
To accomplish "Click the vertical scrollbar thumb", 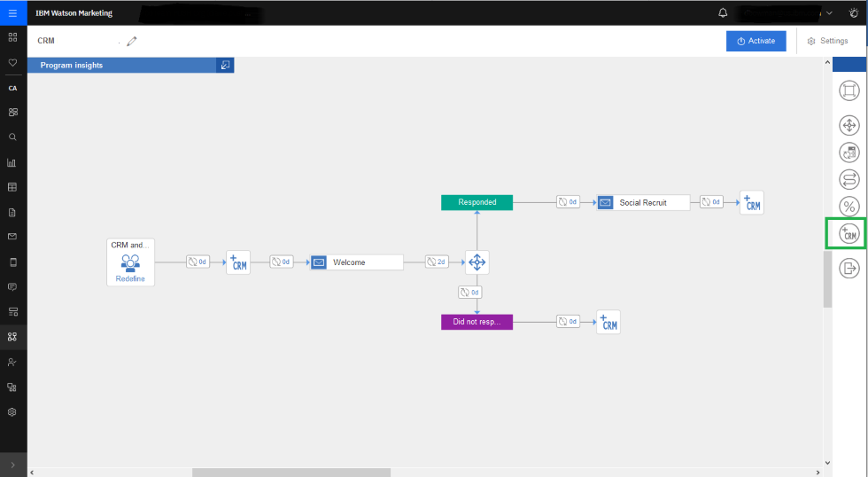I will point(827,279).
